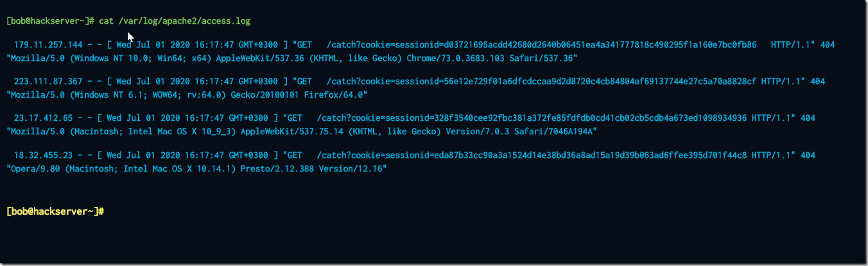Screen dimensions: 868x266
Task: Click the IP address 23.17.412.65
Action: (x=44, y=119)
